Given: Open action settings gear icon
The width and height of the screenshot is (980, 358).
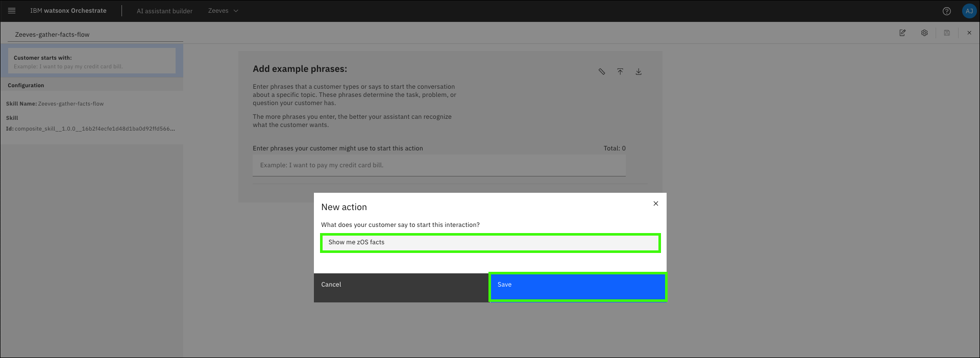Looking at the screenshot, I should pyautogui.click(x=924, y=33).
